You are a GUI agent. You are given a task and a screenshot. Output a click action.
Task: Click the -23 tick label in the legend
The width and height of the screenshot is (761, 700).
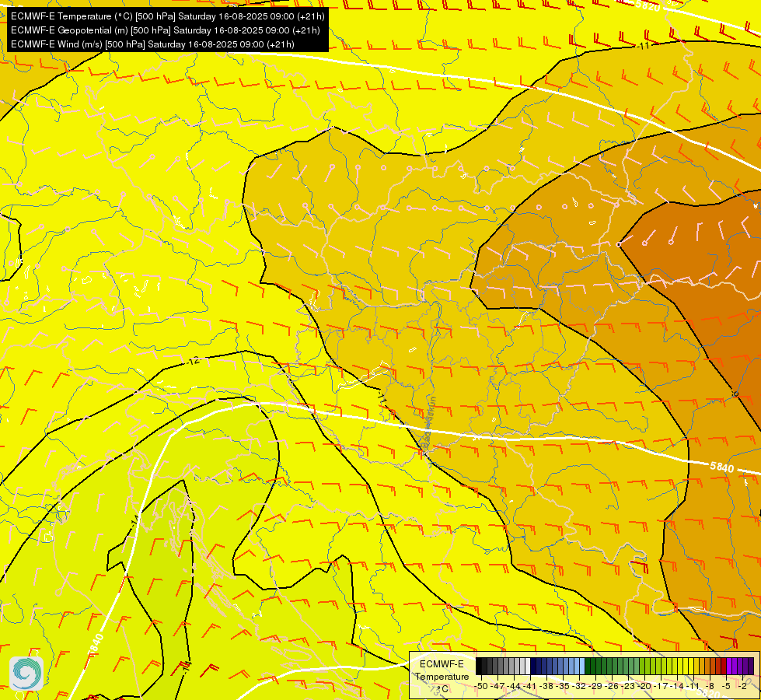pos(629,686)
